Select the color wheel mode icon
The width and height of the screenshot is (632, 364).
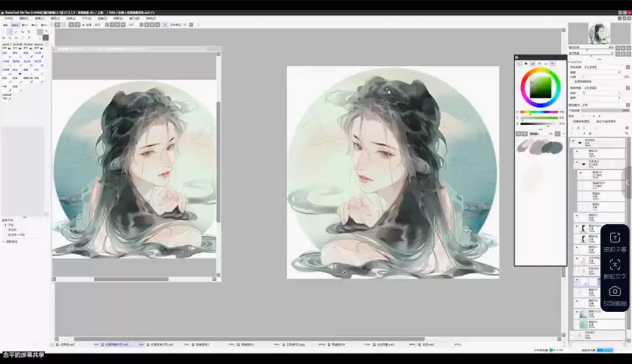point(518,63)
